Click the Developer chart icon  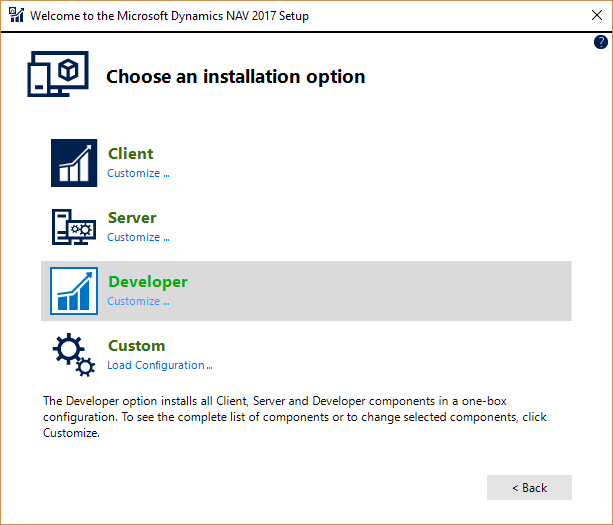coord(74,291)
